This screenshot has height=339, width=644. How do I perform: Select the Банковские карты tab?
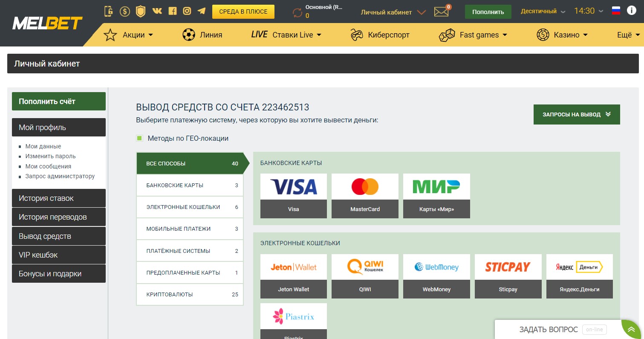click(x=190, y=185)
